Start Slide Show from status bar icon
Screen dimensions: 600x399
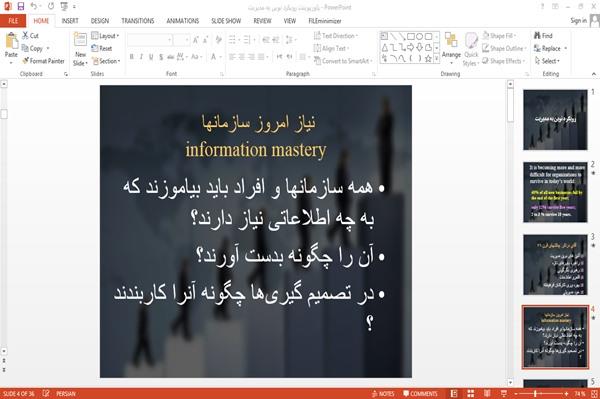click(504, 394)
